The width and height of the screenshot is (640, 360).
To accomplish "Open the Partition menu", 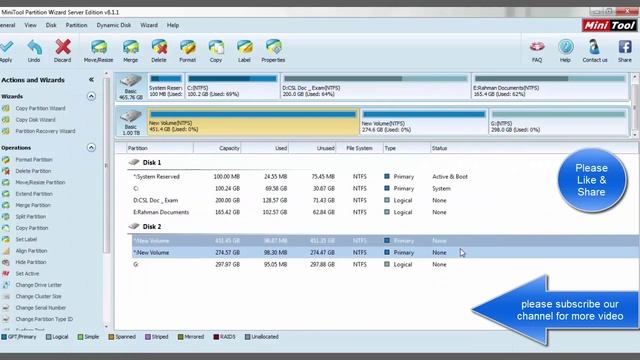I will pyautogui.click(x=76, y=25).
